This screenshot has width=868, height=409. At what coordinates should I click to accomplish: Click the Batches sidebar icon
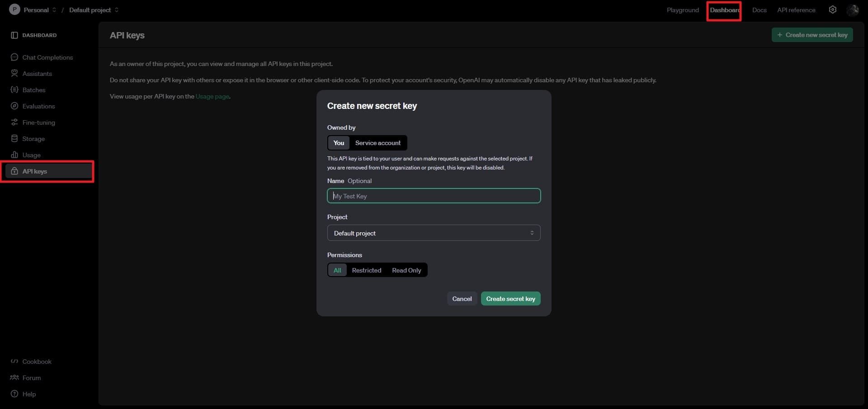click(x=14, y=90)
